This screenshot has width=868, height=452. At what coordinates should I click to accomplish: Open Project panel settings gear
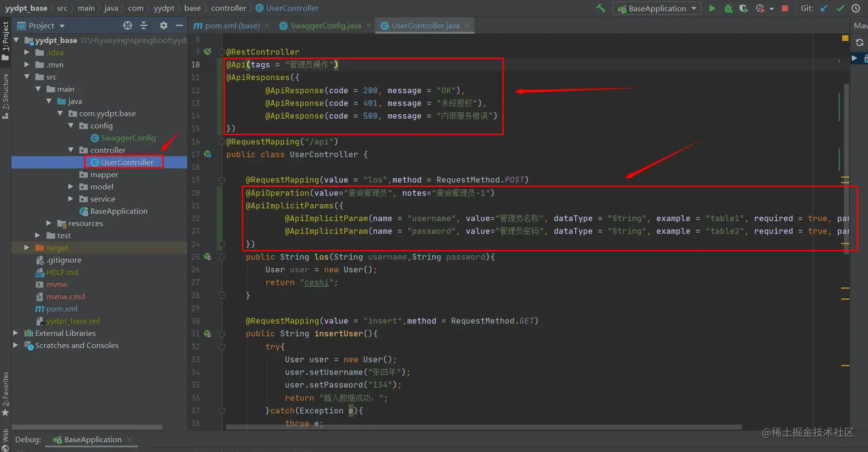(x=164, y=25)
